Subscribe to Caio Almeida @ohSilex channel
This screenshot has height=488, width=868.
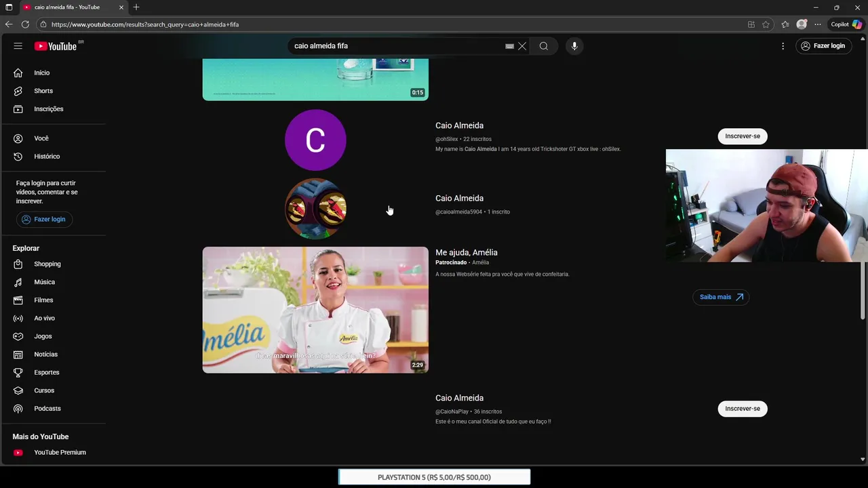pos(743,136)
